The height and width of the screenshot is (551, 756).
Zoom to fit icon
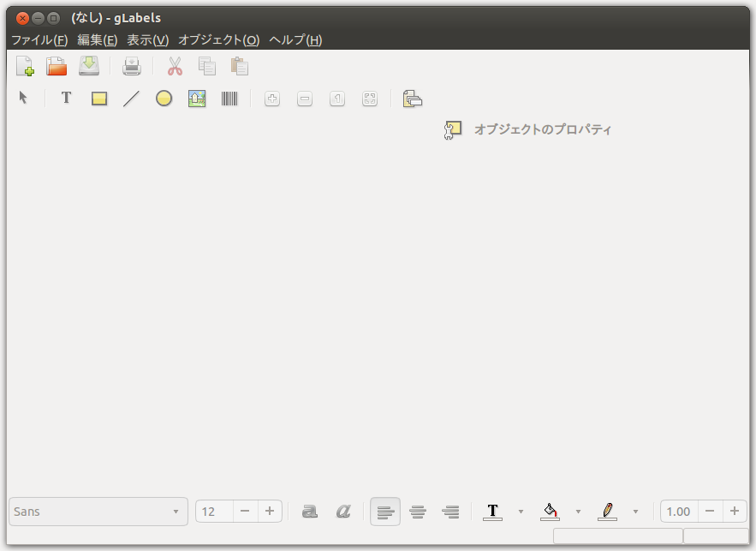click(370, 99)
